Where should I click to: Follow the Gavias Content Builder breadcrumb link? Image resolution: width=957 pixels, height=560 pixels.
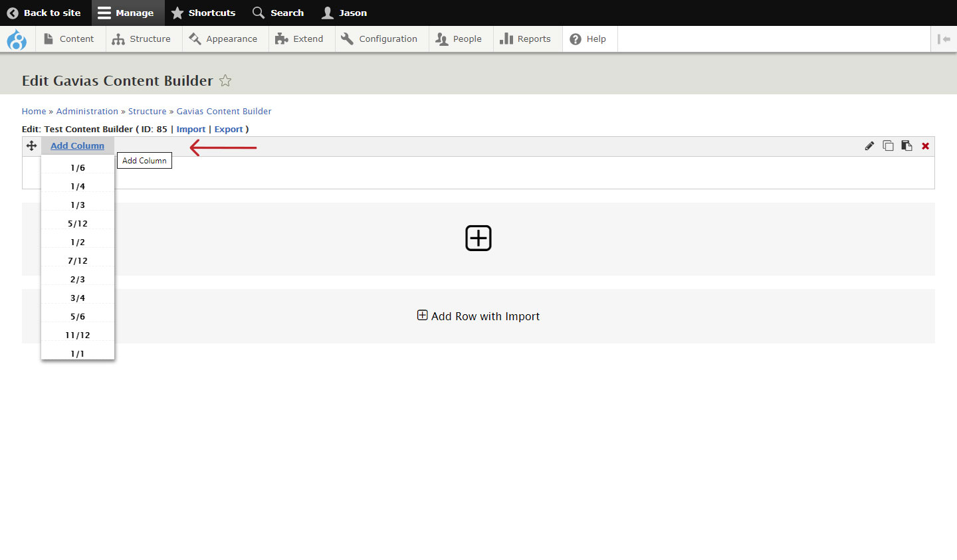coord(224,112)
